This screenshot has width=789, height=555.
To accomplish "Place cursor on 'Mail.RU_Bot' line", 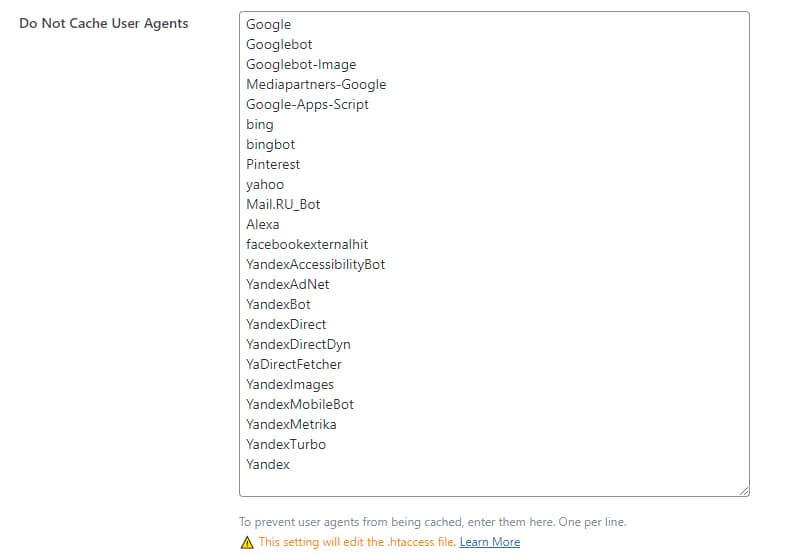I will (x=283, y=204).
